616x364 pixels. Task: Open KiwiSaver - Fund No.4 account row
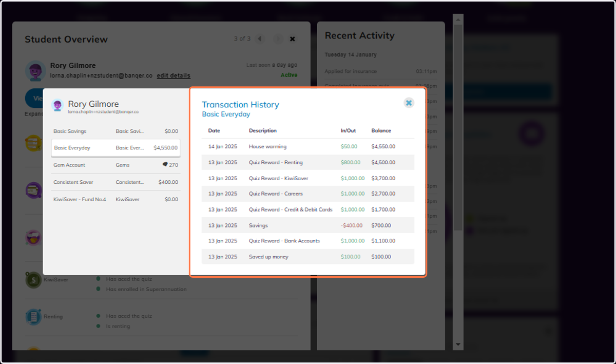[x=116, y=199]
